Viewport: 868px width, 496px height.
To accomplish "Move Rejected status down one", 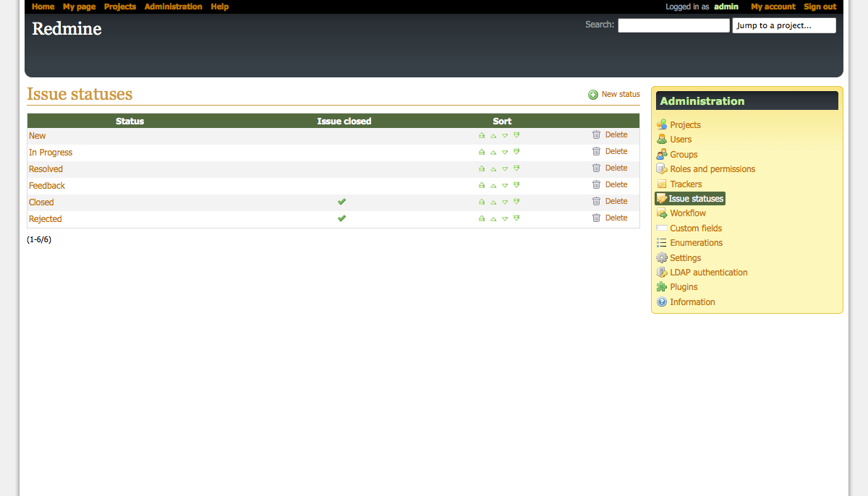I will (505, 218).
